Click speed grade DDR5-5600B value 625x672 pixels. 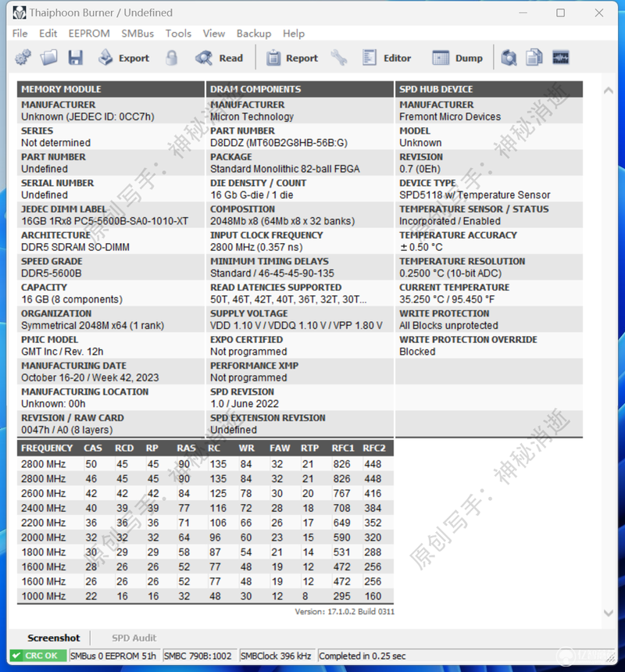click(x=52, y=273)
